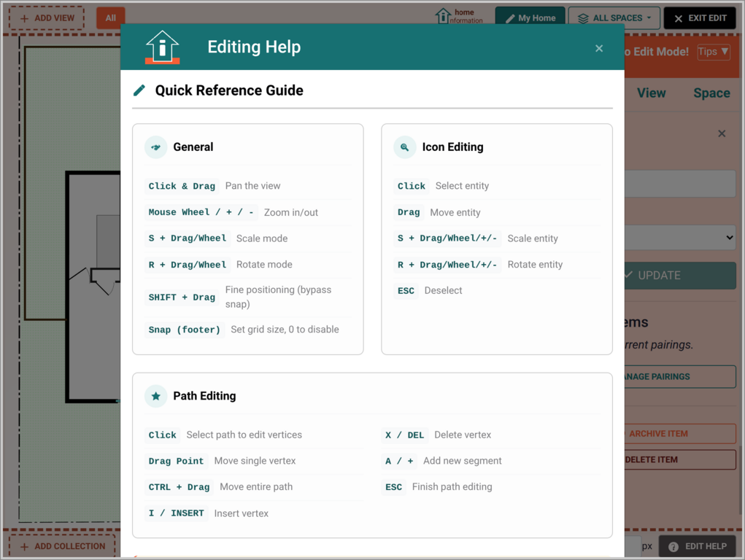This screenshot has height=560, width=745.
Task: Click the 'X / DEL' shortcut label
Action: click(405, 435)
